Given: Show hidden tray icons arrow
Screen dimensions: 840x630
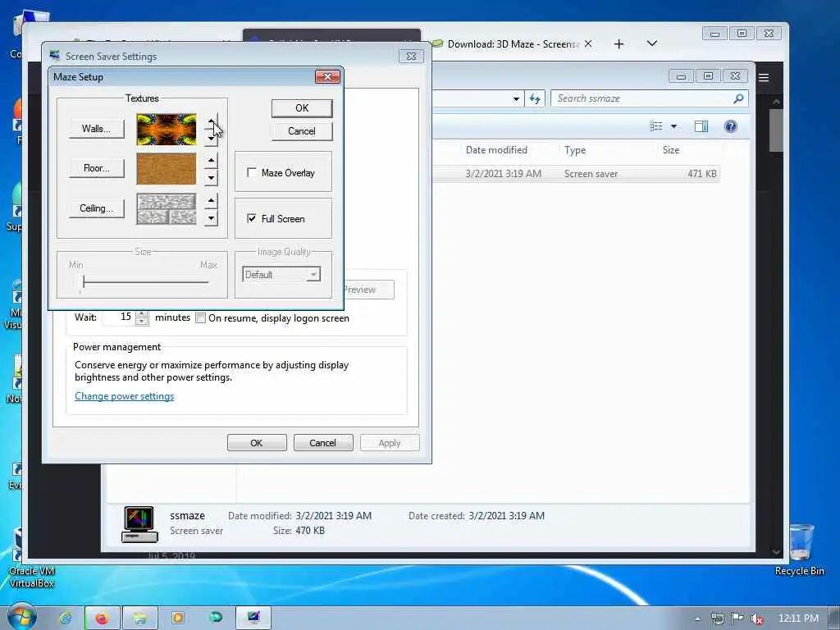Looking at the screenshot, I should [697, 619].
